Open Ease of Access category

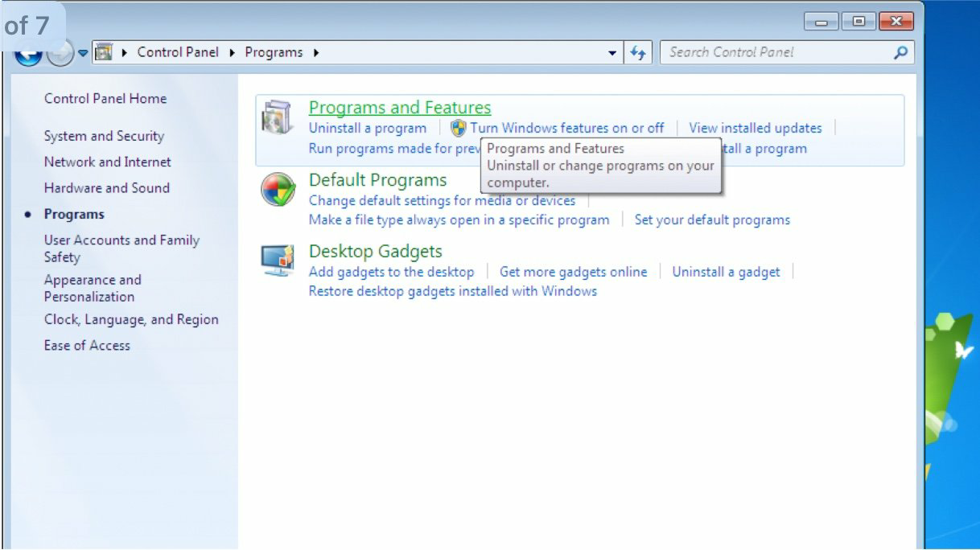coord(87,345)
